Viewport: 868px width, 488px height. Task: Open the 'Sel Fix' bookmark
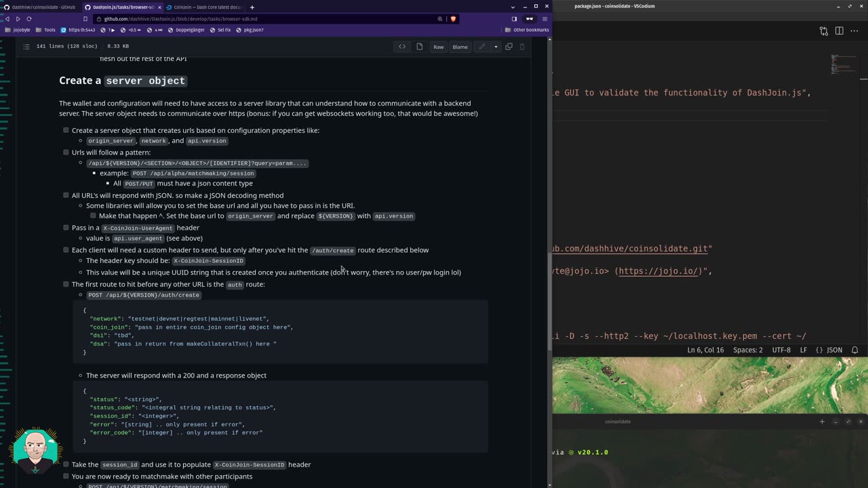tap(221, 30)
